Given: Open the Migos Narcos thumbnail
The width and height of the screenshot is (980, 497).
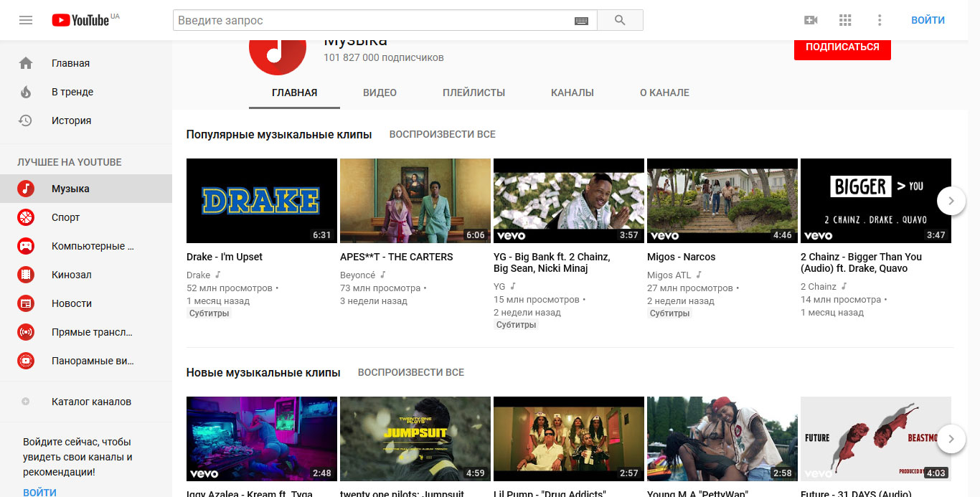Looking at the screenshot, I should tap(722, 201).
